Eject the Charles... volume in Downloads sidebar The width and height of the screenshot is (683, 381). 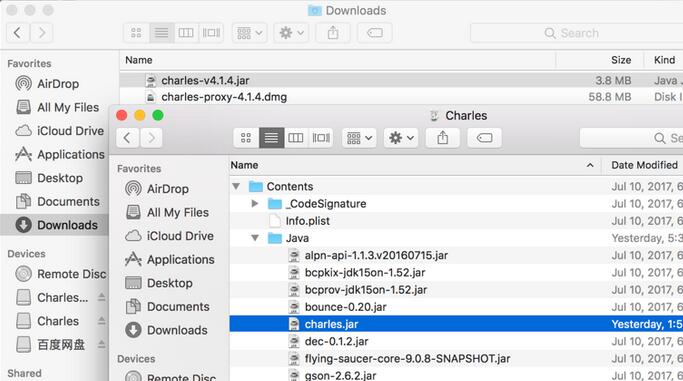pyautogui.click(x=101, y=297)
